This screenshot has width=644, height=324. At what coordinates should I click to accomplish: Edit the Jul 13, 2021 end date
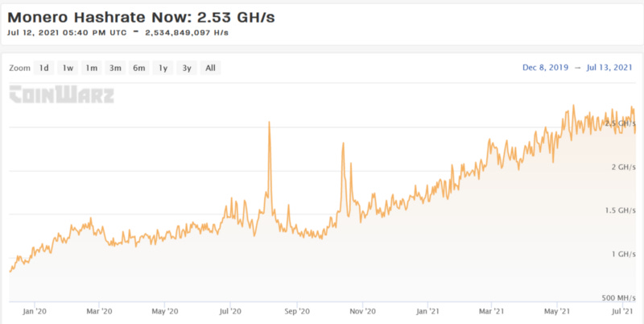click(x=609, y=68)
